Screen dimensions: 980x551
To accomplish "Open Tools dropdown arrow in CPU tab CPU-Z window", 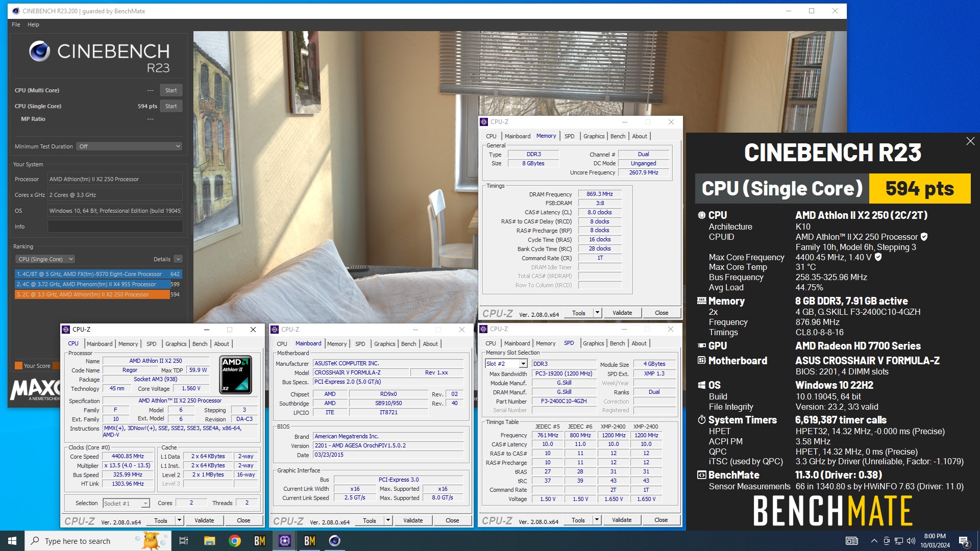I will 179,520.
